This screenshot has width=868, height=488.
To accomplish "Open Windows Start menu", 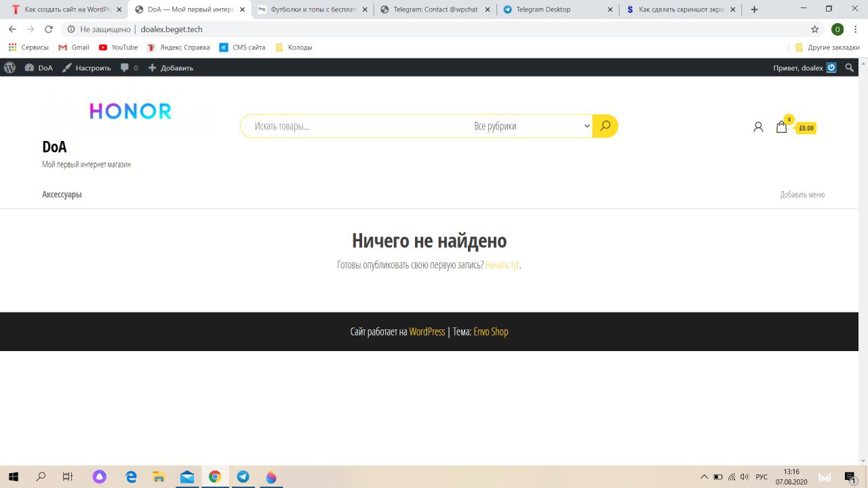I will pos(13,477).
